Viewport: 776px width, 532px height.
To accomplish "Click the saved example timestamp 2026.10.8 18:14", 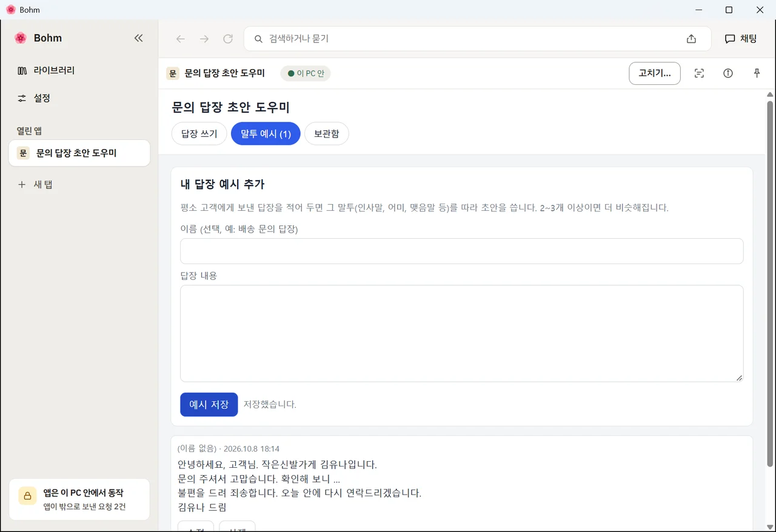I will [x=252, y=449].
